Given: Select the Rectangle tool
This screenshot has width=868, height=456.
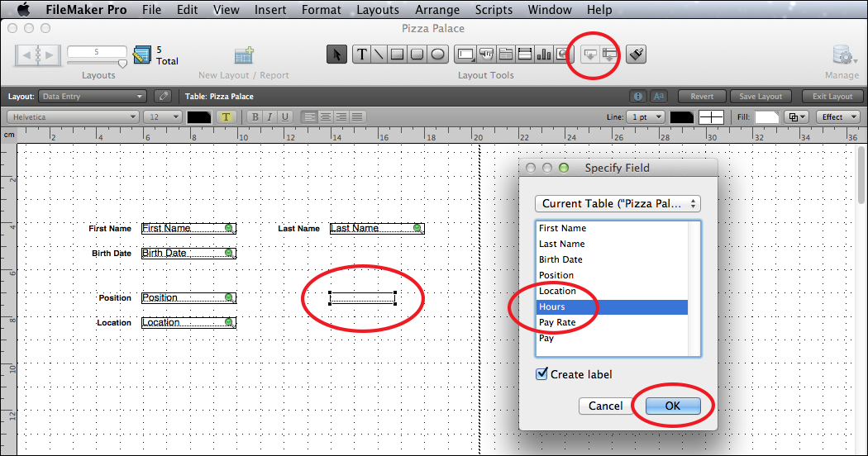Looking at the screenshot, I should click(x=398, y=55).
